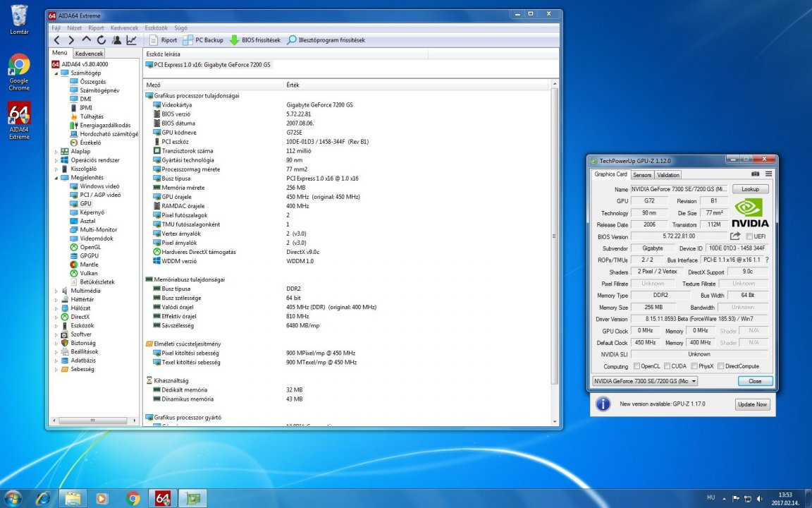Open the graph chart icon in AIDA64 toolbar
This screenshot has width=812, height=508.
tap(132, 40)
